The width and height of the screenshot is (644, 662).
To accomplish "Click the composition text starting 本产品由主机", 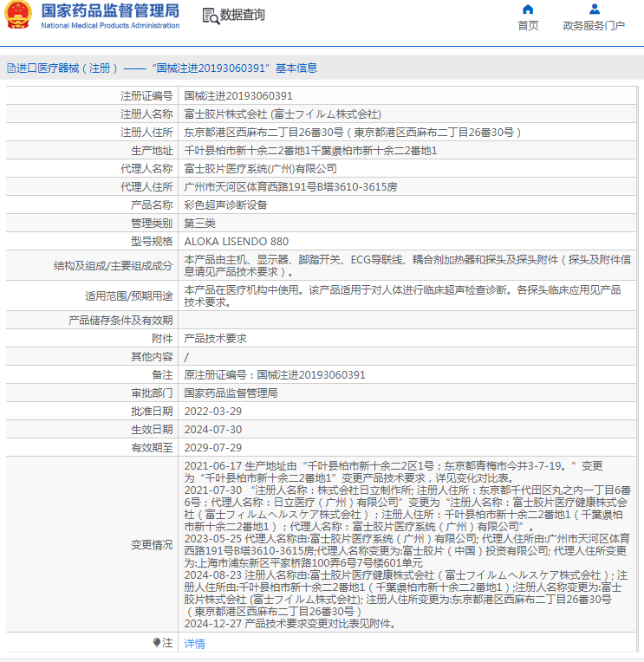I will (407, 265).
